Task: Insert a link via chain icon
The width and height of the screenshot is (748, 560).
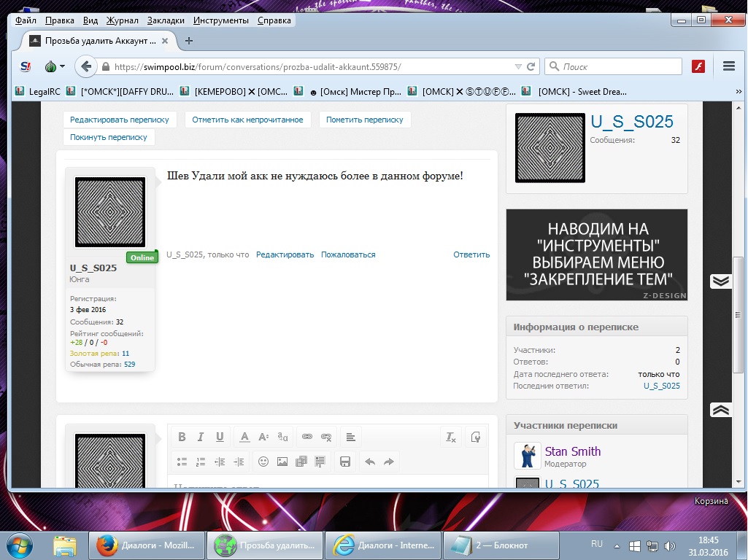Action: 307,437
